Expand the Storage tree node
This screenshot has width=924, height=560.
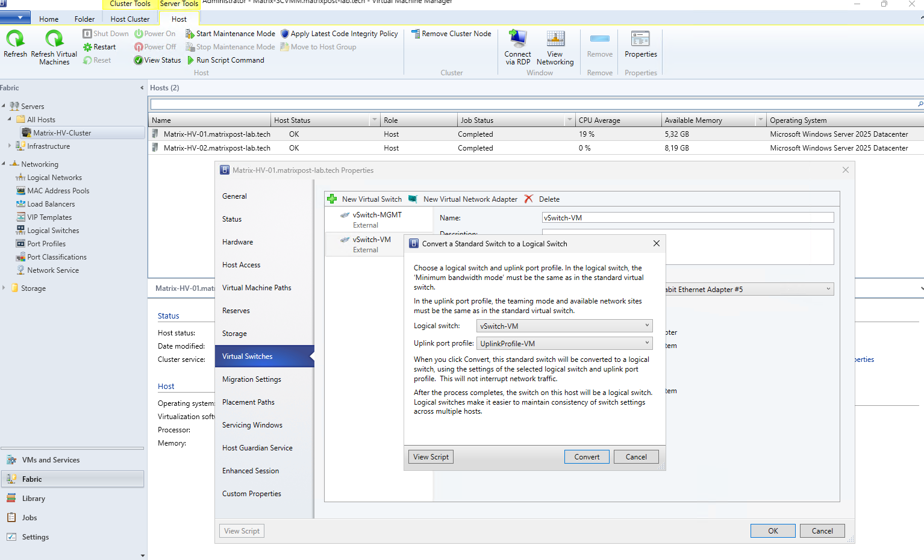4,288
